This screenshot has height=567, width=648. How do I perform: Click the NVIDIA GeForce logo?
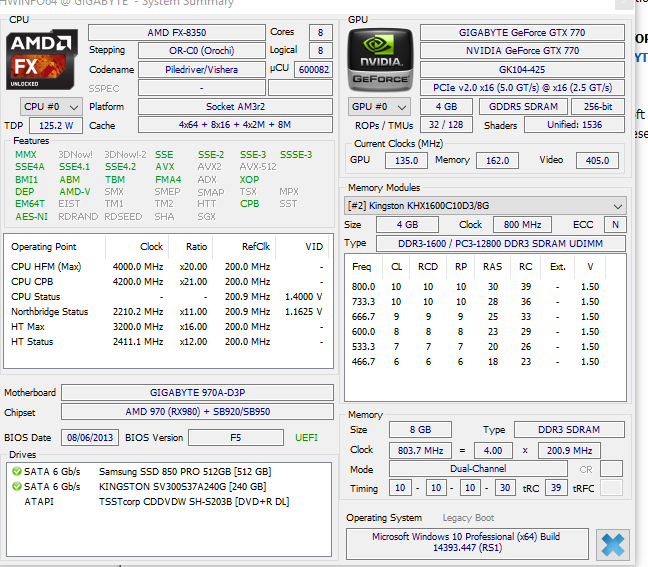tap(380, 60)
